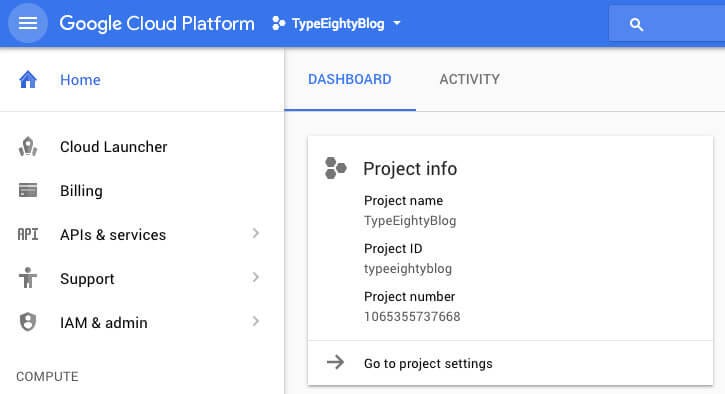Open APIs & services menu item

coord(142,234)
